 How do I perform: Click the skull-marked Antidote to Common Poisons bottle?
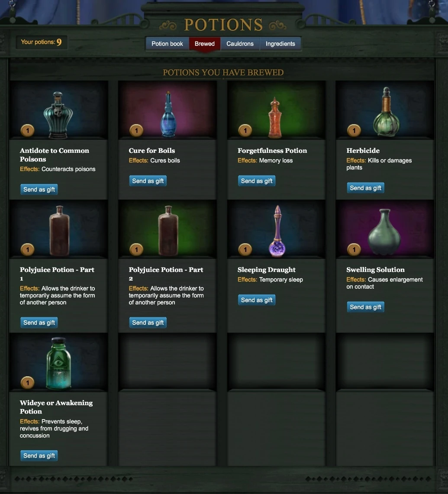point(58,115)
